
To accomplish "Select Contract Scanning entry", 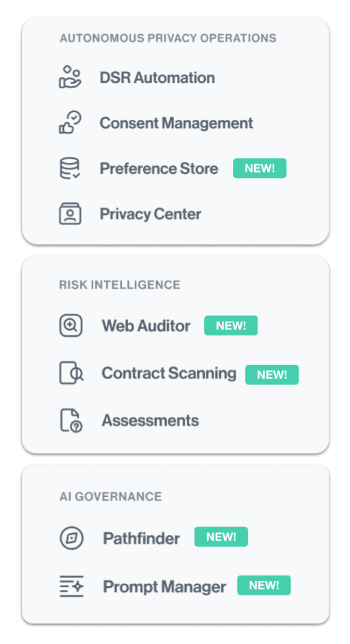I will pos(169,373).
